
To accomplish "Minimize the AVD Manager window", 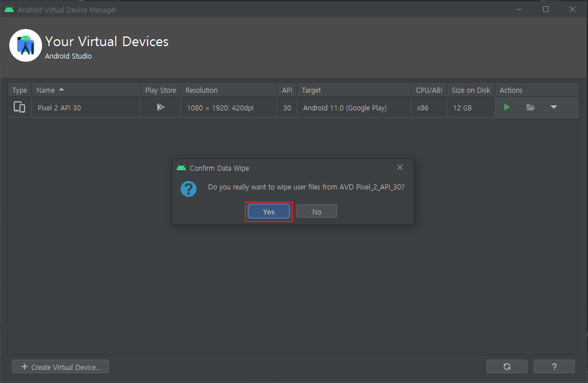I will click(519, 9).
